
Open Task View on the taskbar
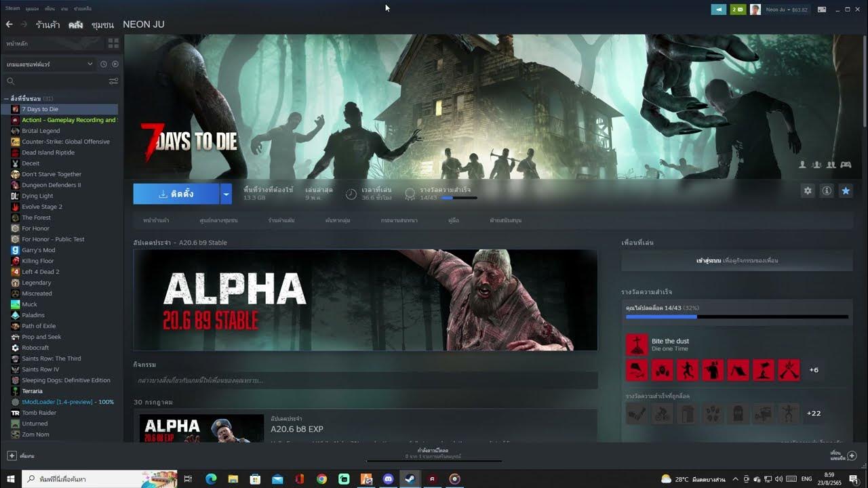[x=189, y=479]
